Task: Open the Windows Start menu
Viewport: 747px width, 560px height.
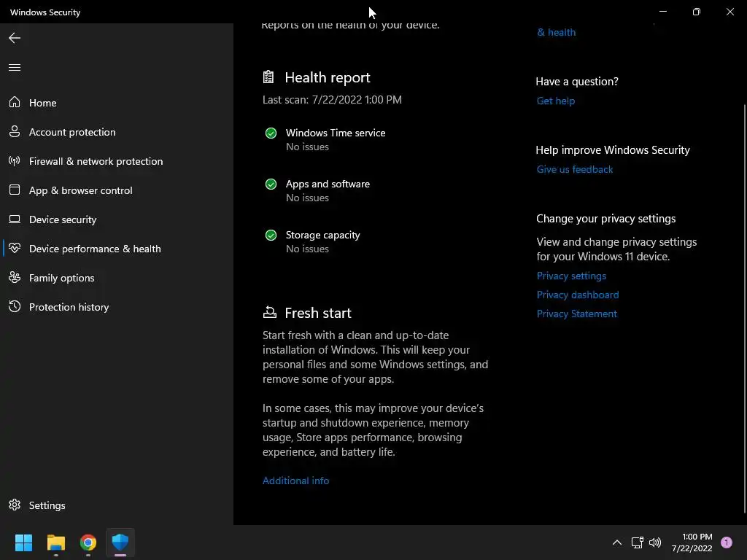Action: tap(23, 542)
